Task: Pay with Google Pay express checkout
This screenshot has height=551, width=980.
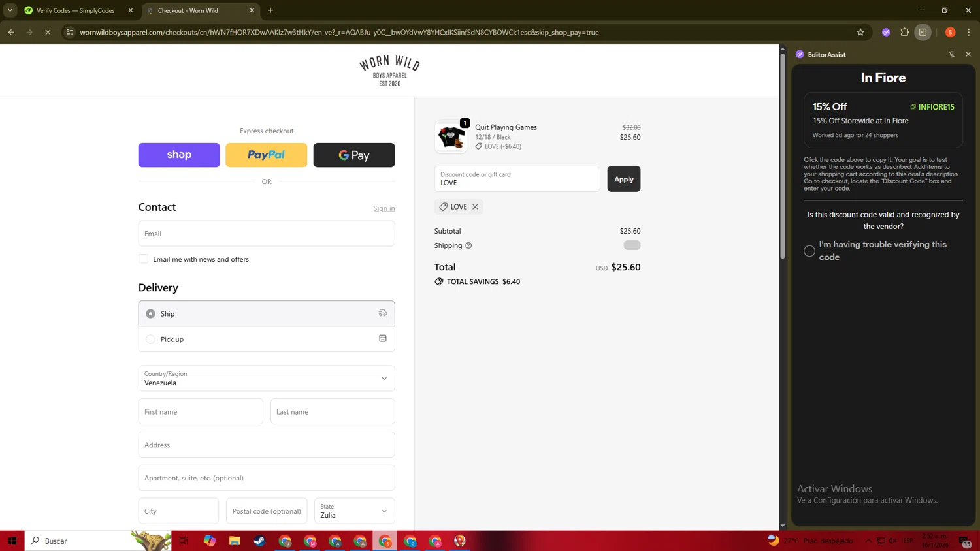Action: (x=354, y=155)
